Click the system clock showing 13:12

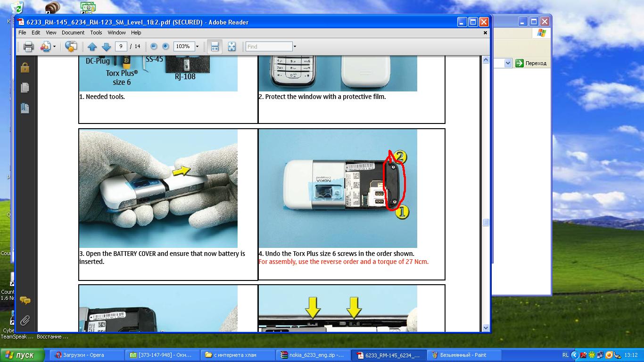[631, 355]
